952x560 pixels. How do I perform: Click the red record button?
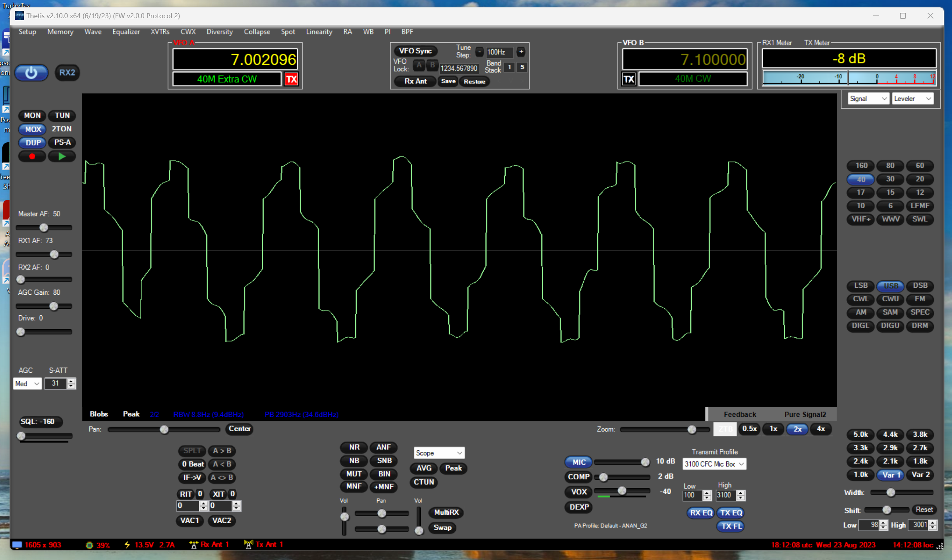pos(32,156)
